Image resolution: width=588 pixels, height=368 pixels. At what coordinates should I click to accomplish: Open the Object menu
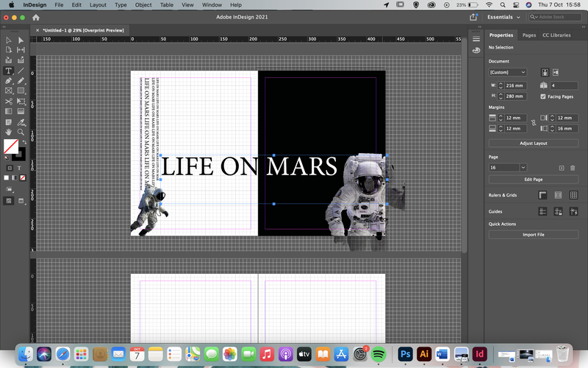(x=143, y=5)
